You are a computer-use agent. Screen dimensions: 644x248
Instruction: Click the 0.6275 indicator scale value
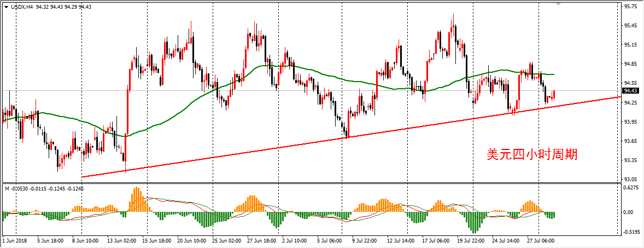coord(632,187)
